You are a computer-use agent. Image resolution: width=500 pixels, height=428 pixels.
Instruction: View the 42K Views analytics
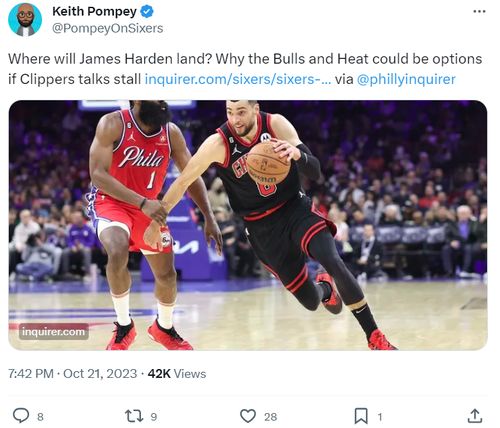click(177, 374)
